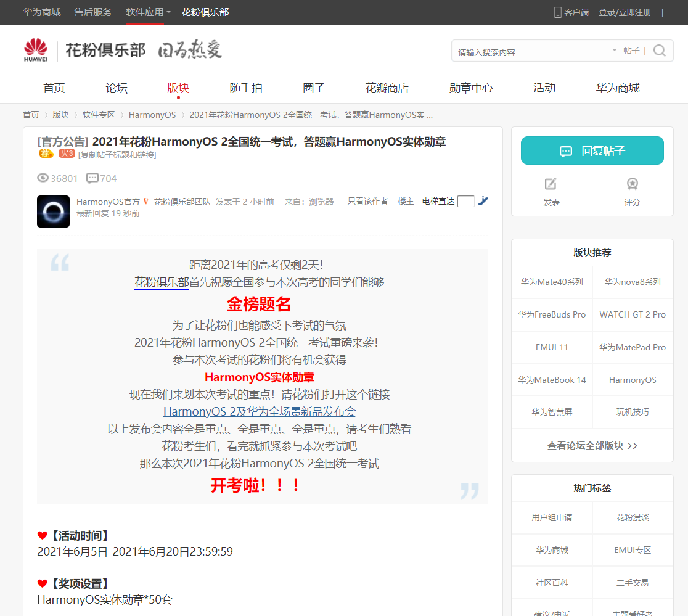
Task: Open 玩机技巧 board
Action: [x=633, y=412]
